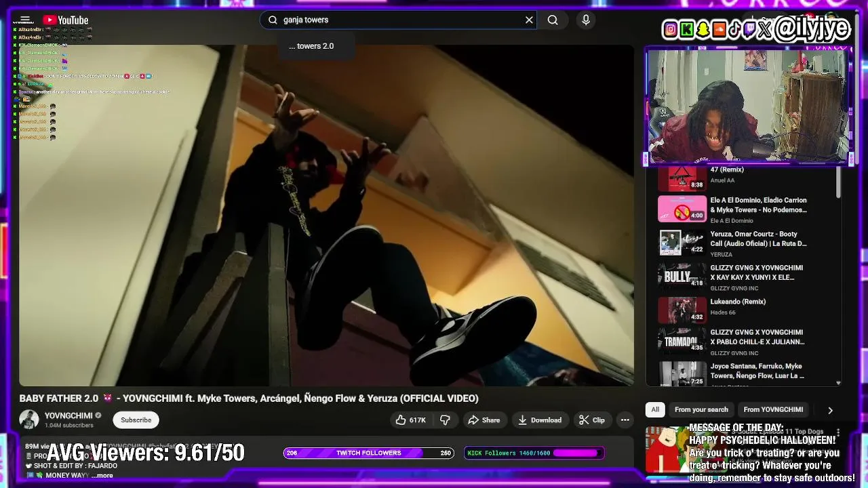Dislike the video with thumbs-down

[x=445, y=420]
